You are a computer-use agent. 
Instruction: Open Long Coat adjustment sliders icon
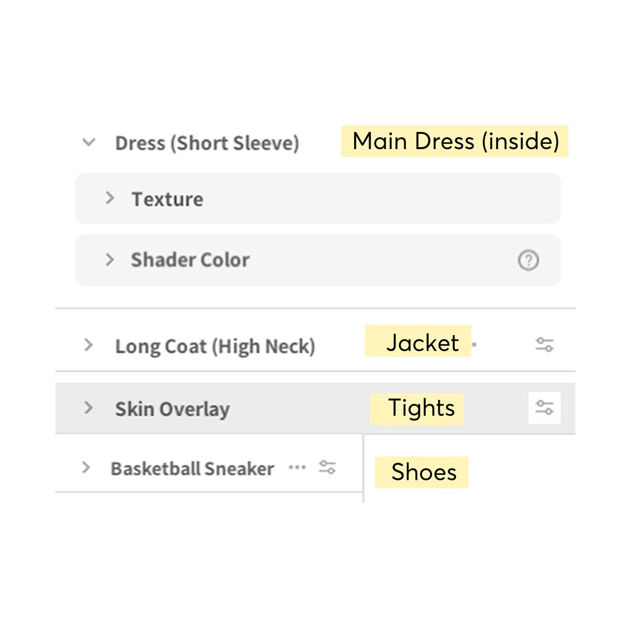[x=544, y=345]
